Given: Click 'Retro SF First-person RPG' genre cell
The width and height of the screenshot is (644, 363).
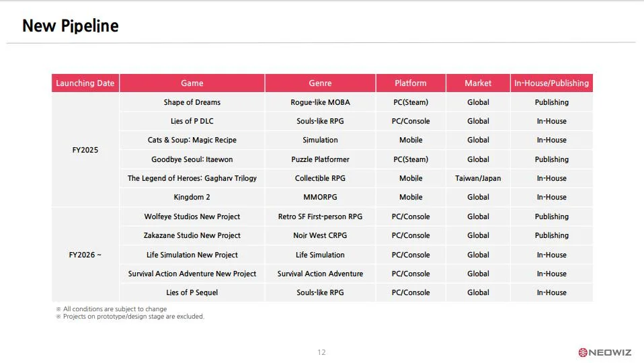Looking at the screenshot, I should point(320,216).
